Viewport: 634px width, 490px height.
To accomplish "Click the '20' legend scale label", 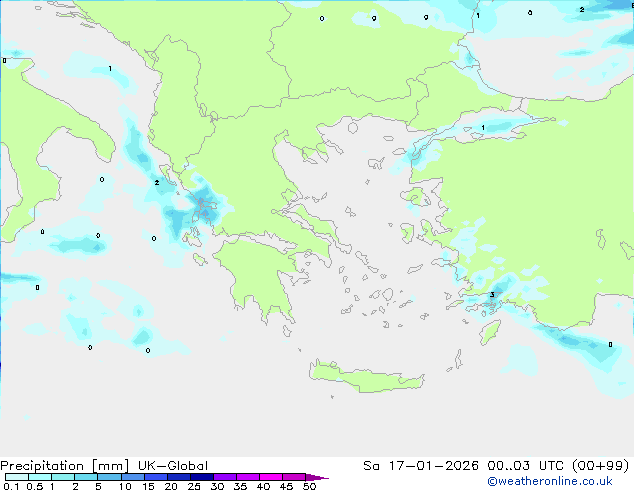I will 171,486.
